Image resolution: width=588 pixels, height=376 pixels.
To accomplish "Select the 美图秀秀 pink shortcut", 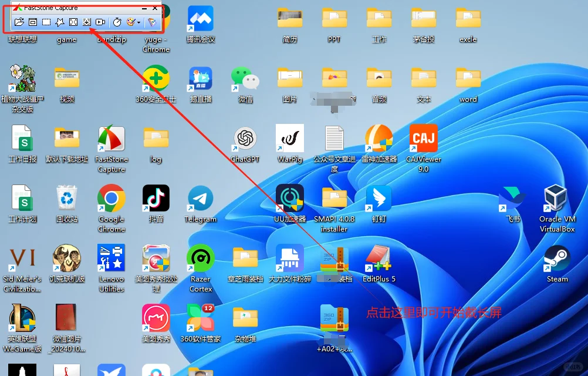I will click(x=156, y=324).
